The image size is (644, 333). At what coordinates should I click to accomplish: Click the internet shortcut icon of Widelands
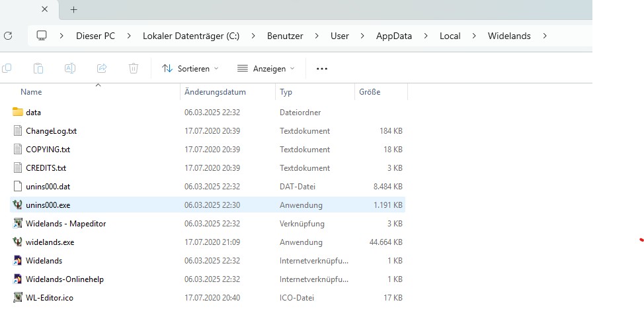pyautogui.click(x=18, y=260)
